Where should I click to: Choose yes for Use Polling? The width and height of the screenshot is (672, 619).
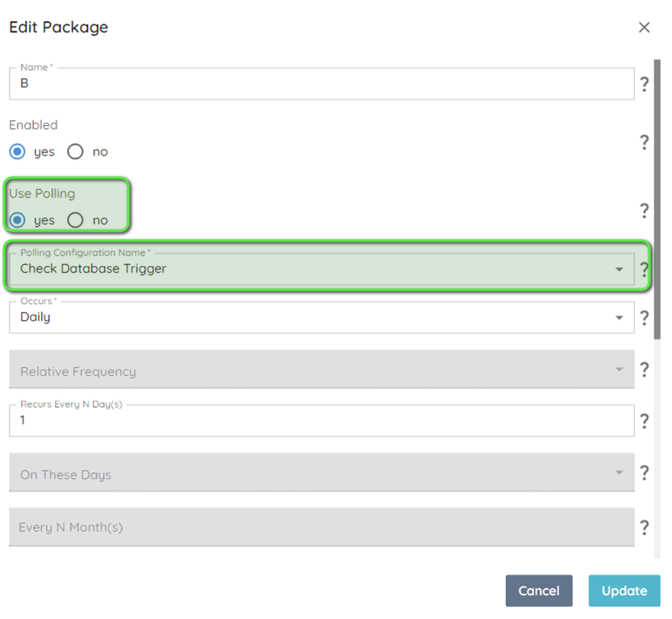pos(17,220)
